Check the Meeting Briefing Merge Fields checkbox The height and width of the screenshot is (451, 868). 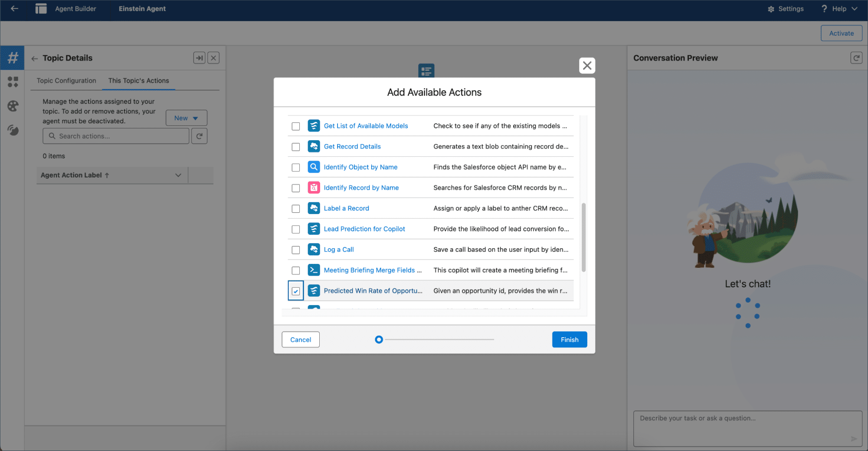[296, 270]
